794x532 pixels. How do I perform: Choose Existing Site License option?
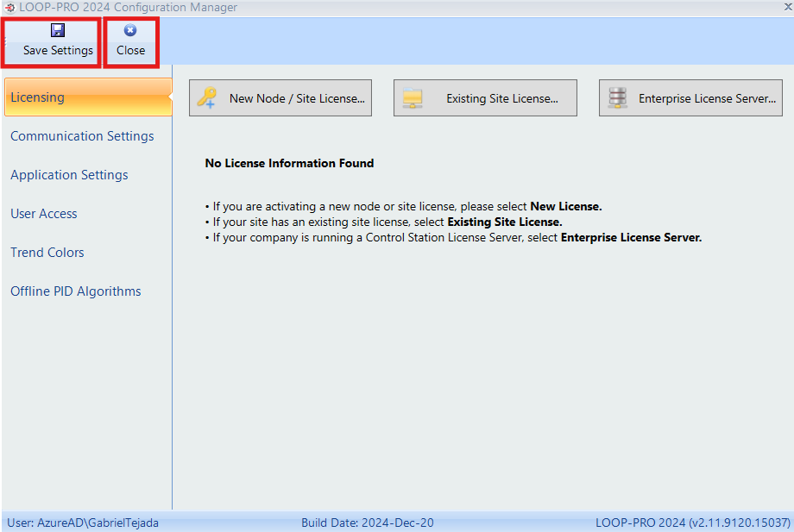485,98
